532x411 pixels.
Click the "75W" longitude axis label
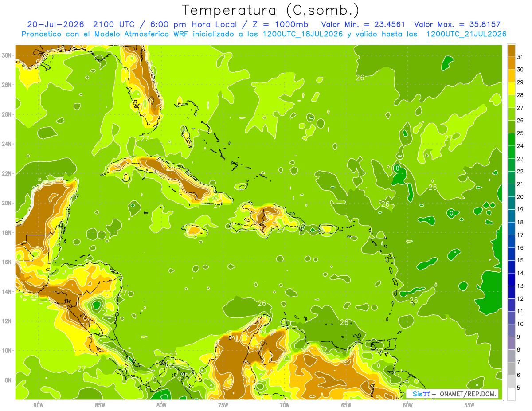[223, 405]
